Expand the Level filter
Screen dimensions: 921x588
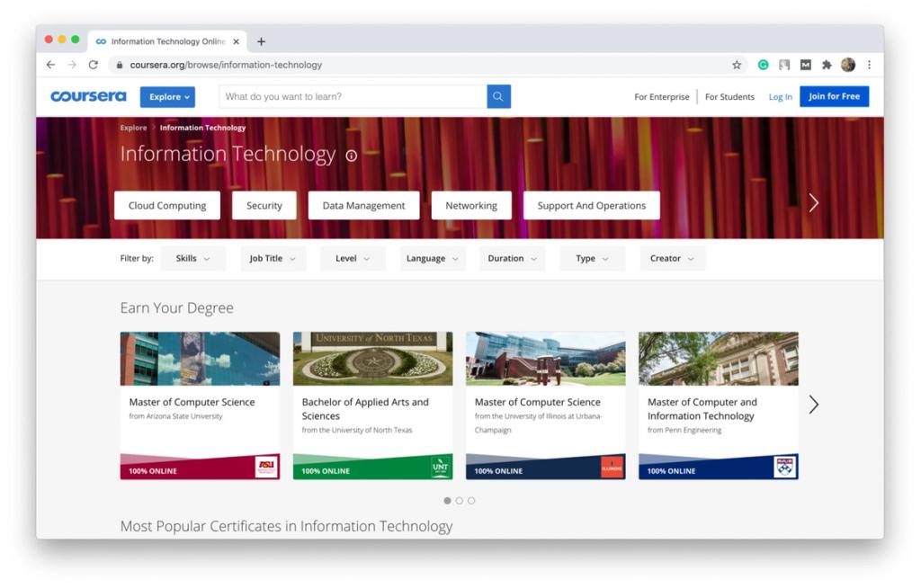coord(353,258)
